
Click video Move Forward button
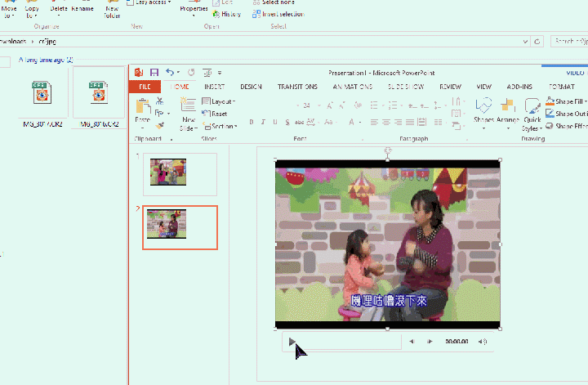click(430, 342)
